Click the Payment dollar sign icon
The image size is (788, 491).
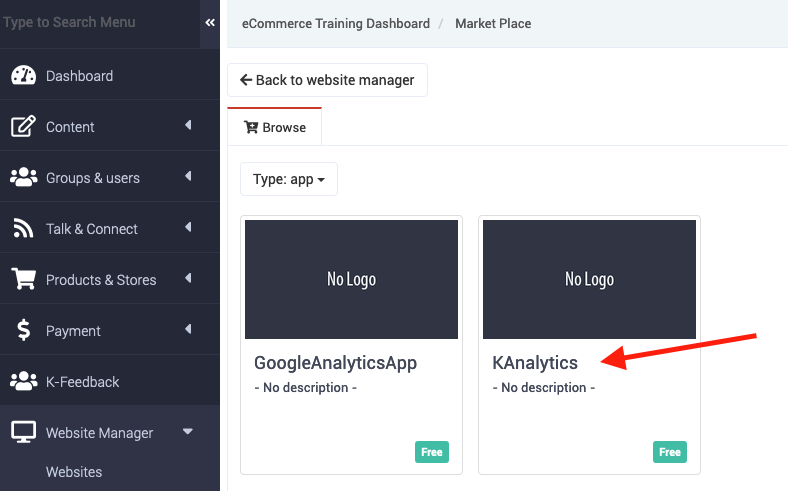[x=23, y=331]
